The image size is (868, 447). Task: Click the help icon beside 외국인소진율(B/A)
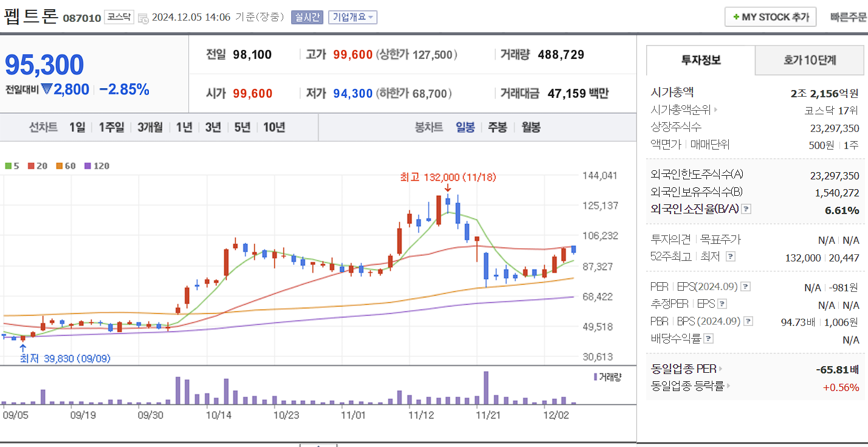pyautogui.click(x=745, y=209)
